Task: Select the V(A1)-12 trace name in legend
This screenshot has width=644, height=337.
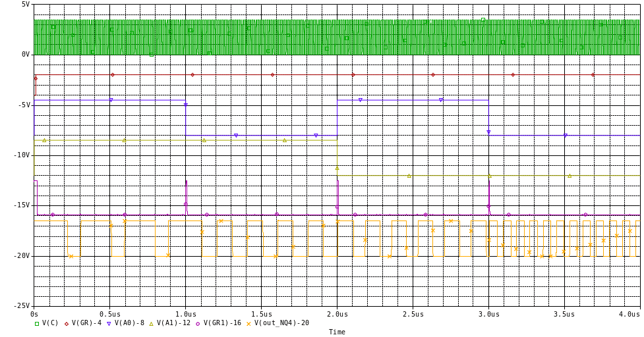Action: click(x=172, y=323)
